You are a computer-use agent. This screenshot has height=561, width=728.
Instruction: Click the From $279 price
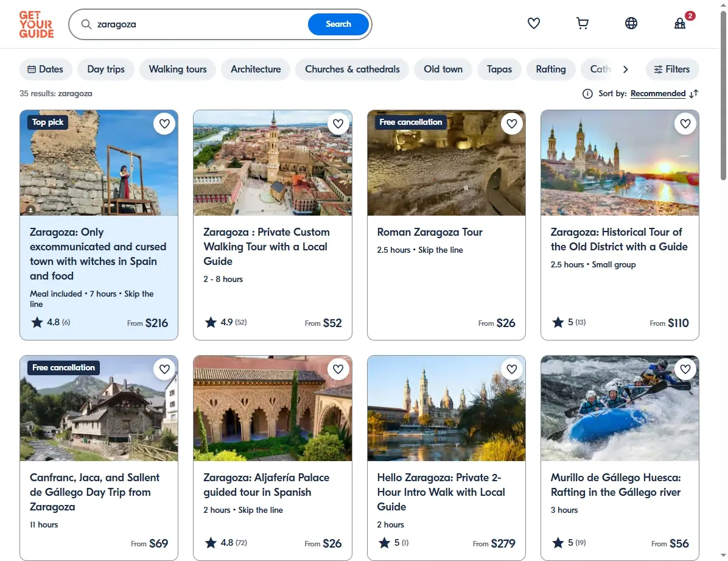click(494, 543)
